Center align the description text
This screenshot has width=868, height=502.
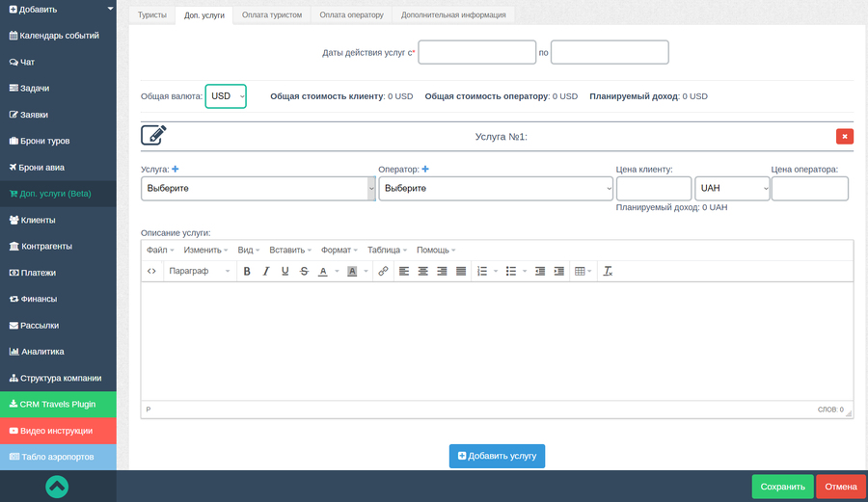(422, 272)
